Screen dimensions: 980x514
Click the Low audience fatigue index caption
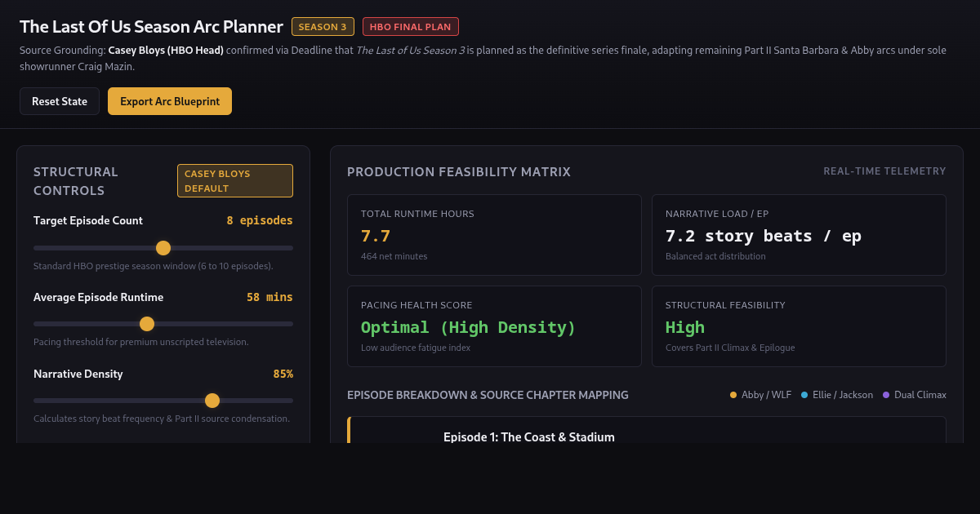(x=416, y=348)
